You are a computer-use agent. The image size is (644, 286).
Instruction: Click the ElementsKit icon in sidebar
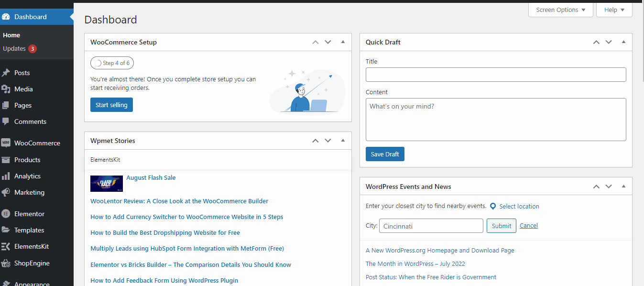click(6, 246)
